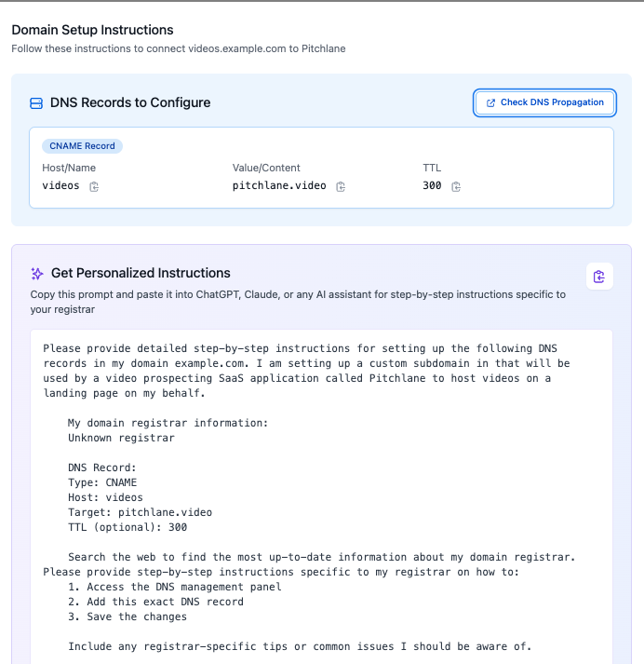Click the 'Type: CNAME' line in prompt
Screen dimensions: 644x664
(x=102, y=482)
